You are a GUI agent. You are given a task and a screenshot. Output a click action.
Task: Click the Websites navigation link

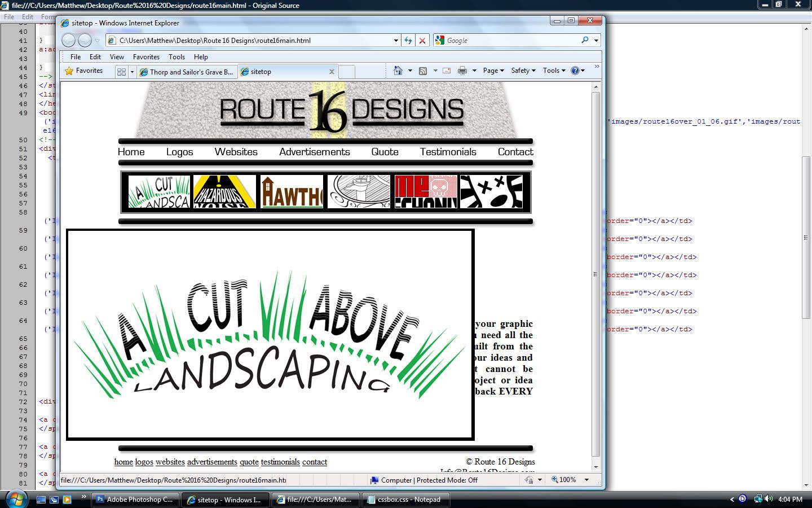click(236, 152)
